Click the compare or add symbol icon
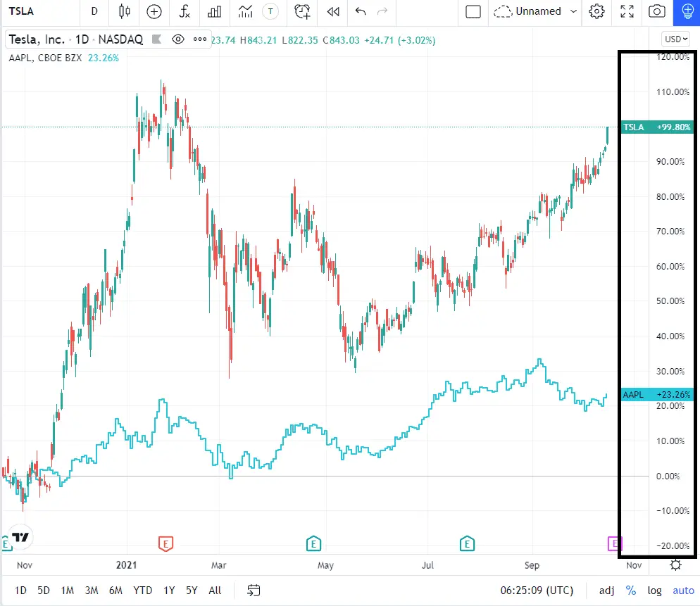700x606 pixels. [154, 11]
